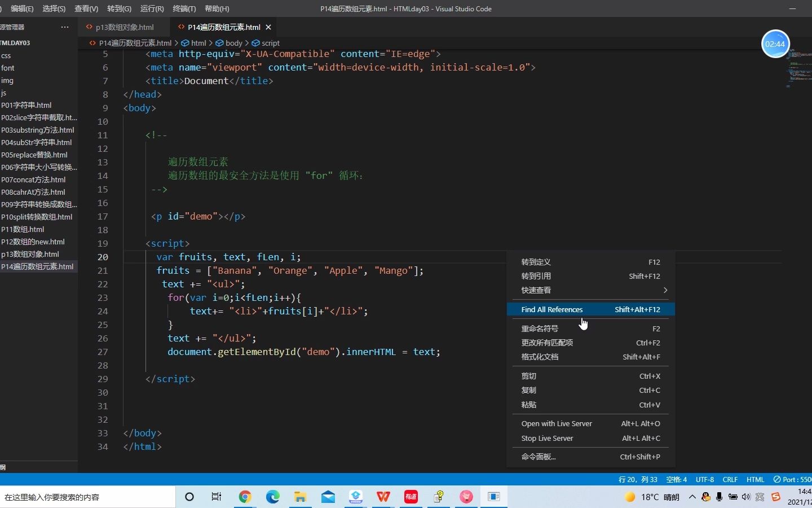Image resolution: width=812 pixels, height=508 pixels.
Task: Open explorer panel more actions ellipsis
Action: point(65,27)
